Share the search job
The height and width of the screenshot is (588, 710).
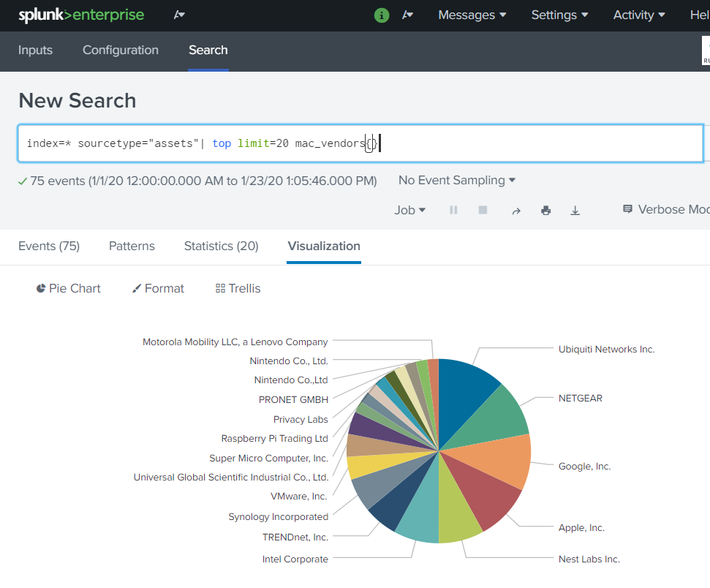pos(515,211)
